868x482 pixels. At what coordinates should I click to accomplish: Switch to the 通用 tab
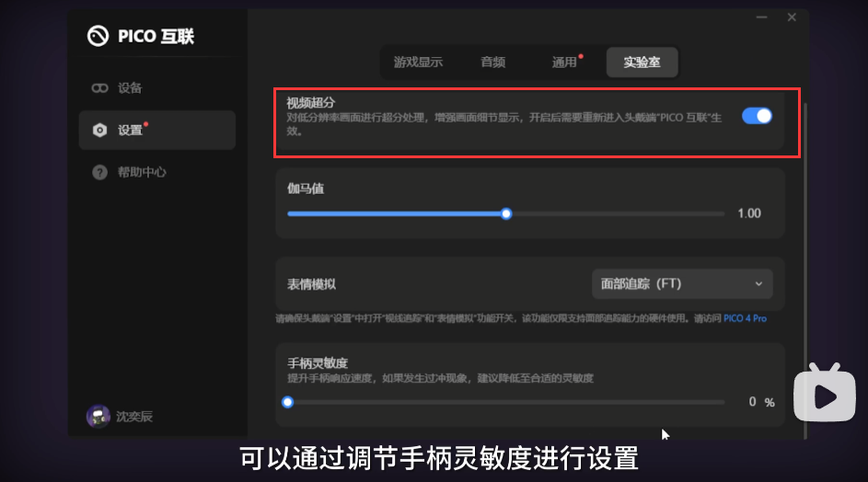tap(564, 62)
